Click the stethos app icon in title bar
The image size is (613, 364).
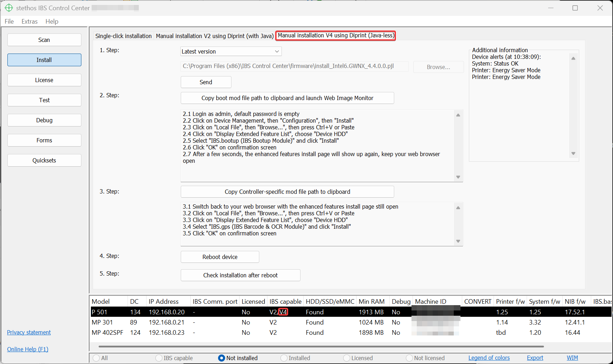tap(9, 8)
